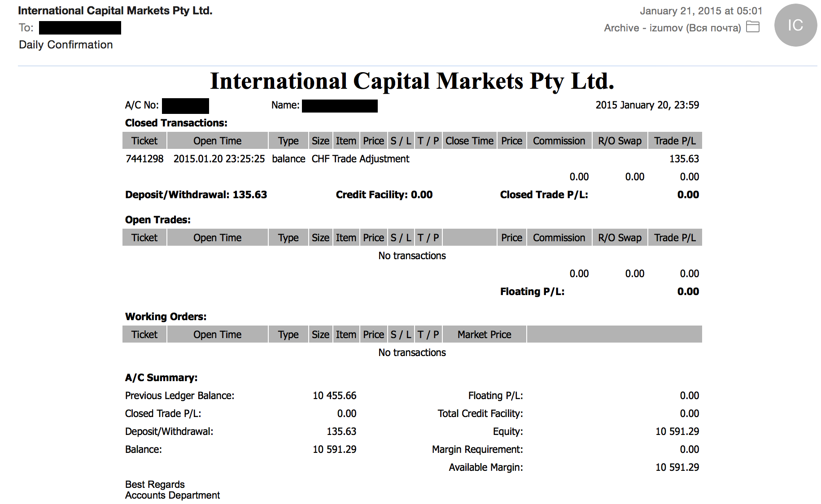The width and height of the screenshot is (821, 504).
Task: Click No transactions under Open Trades
Action: 412,256
